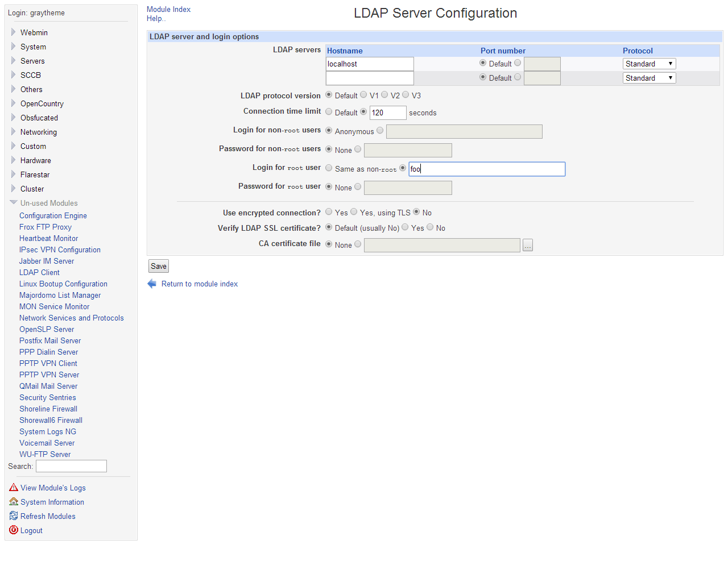Click the blue return arrow icon
Viewport: 728px width, 582px height.
point(152,284)
